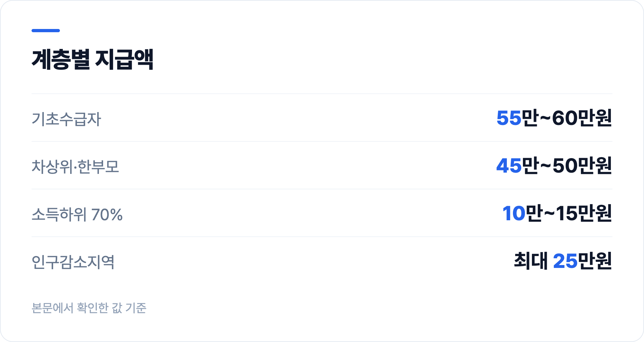
Task: Click the tilde between 55만 and 60만원
Action: (545, 118)
